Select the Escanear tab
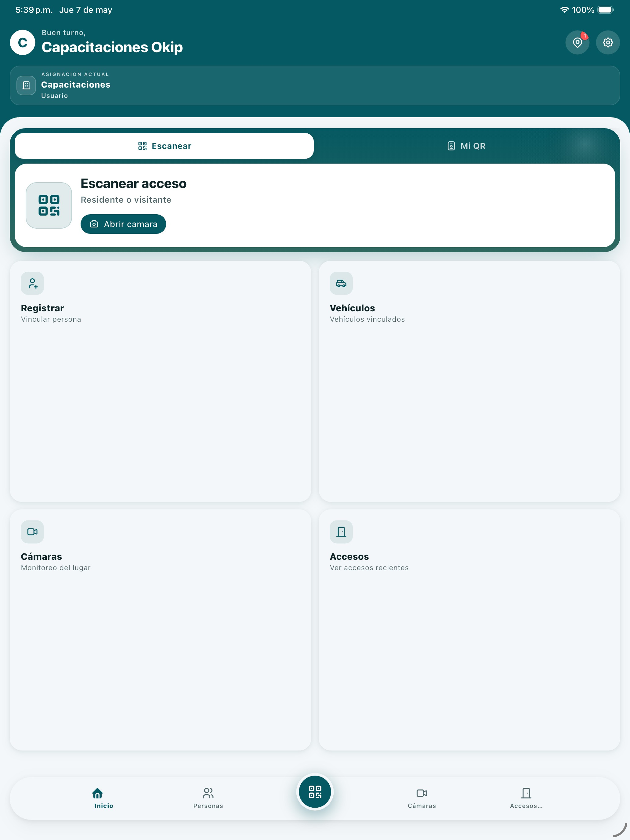 point(164,146)
